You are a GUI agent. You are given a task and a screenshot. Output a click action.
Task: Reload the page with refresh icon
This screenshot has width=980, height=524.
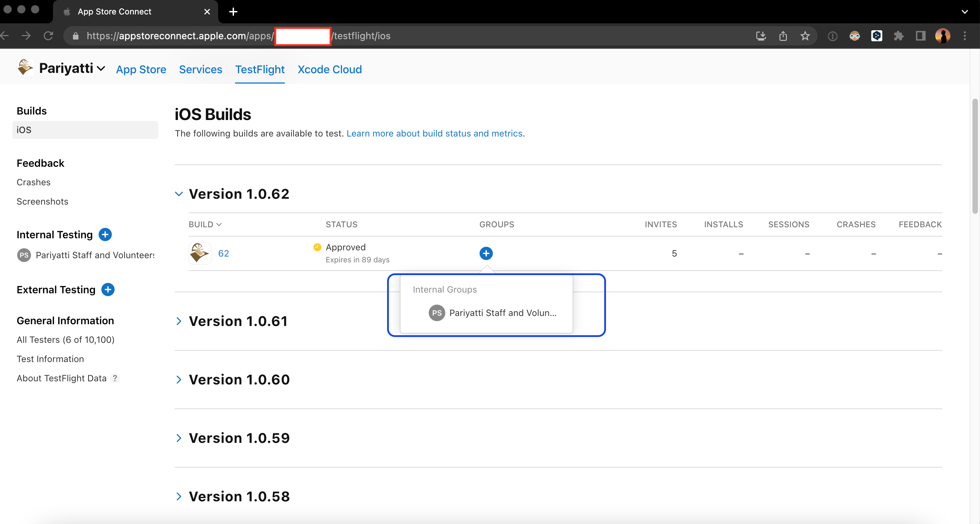[48, 36]
